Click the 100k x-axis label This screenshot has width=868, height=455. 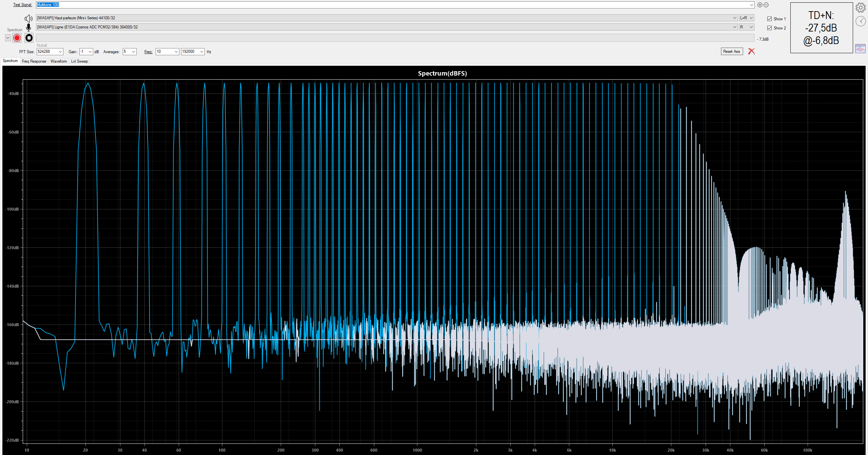808,450
